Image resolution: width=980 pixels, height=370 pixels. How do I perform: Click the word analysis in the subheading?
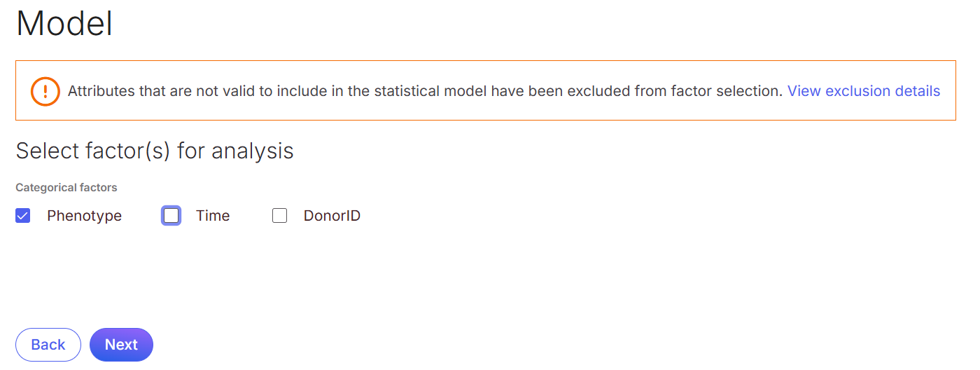254,151
